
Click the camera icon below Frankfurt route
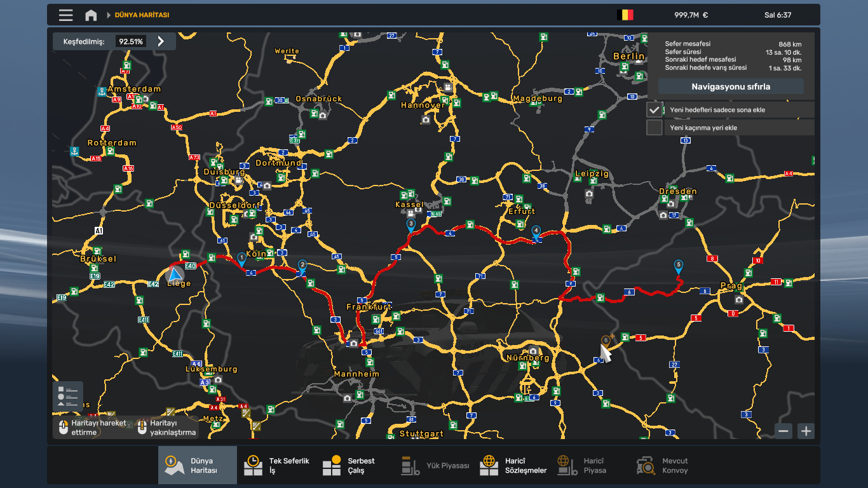click(353, 343)
